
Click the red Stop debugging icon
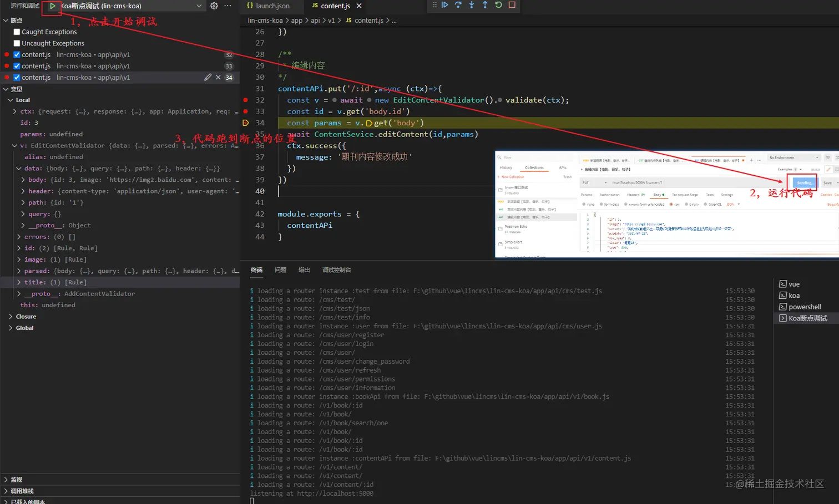coord(512,5)
